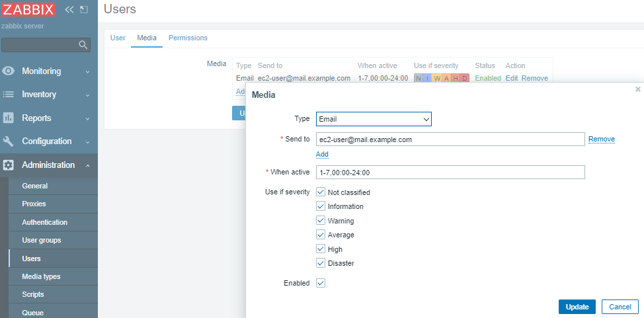Click the When active input field

pyautogui.click(x=450, y=173)
